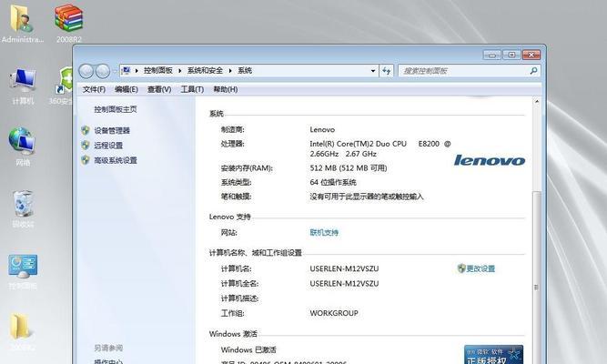The width and height of the screenshot is (607, 364).
Task: Click 系统 in the address breadcrumb
Action: point(245,70)
